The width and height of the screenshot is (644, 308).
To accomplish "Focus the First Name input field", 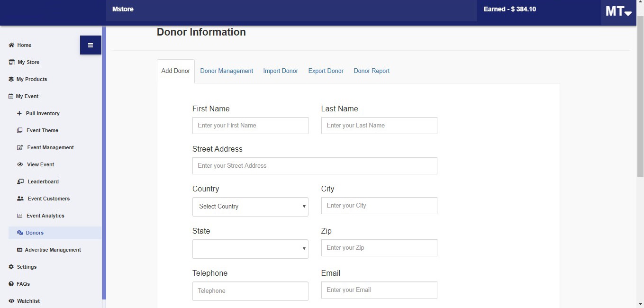I will pyautogui.click(x=250, y=126).
